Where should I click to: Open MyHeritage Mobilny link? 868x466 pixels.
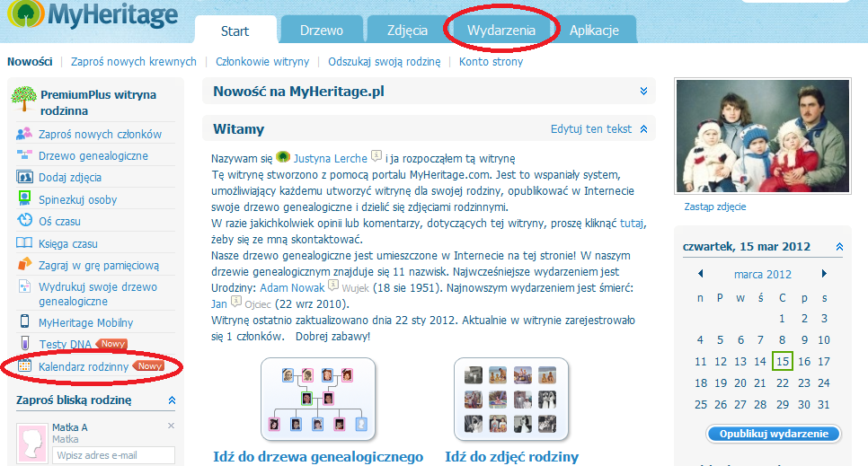click(x=85, y=322)
